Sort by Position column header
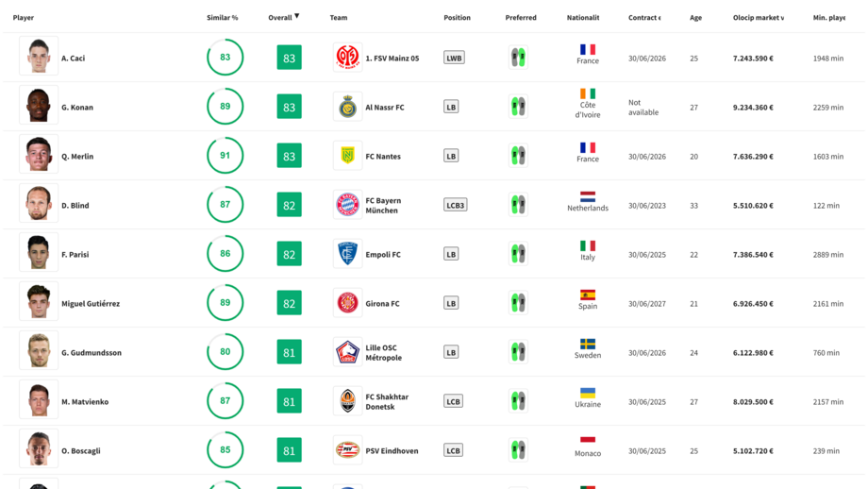Image resolution: width=868 pixels, height=489 pixels. pos(457,18)
